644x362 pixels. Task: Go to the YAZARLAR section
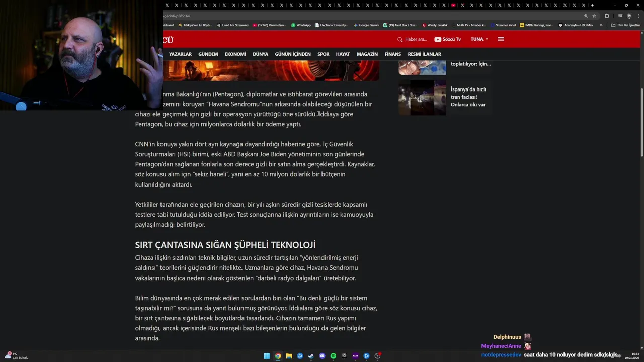(x=180, y=54)
